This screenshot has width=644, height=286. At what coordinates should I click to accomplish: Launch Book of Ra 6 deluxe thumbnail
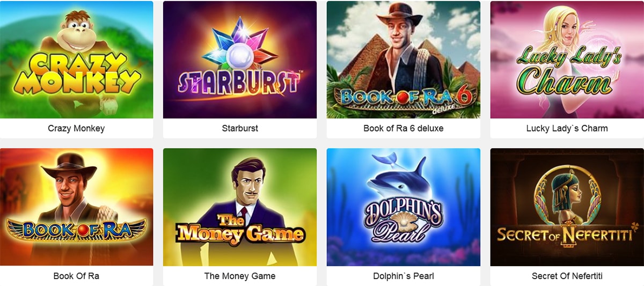(404, 60)
